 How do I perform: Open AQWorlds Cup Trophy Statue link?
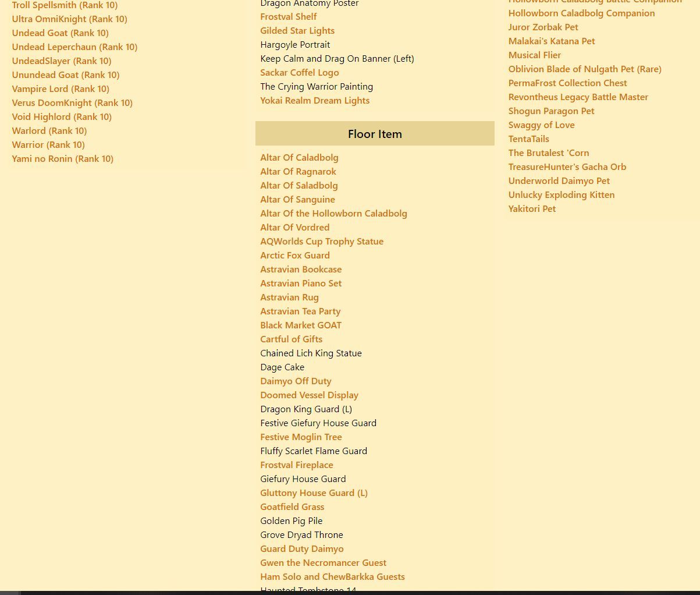click(x=322, y=241)
